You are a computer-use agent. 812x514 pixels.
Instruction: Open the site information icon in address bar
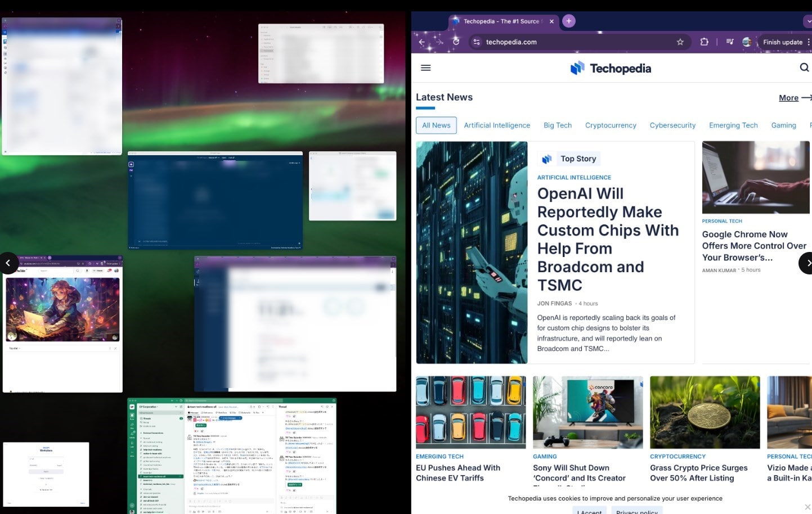(476, 42)
